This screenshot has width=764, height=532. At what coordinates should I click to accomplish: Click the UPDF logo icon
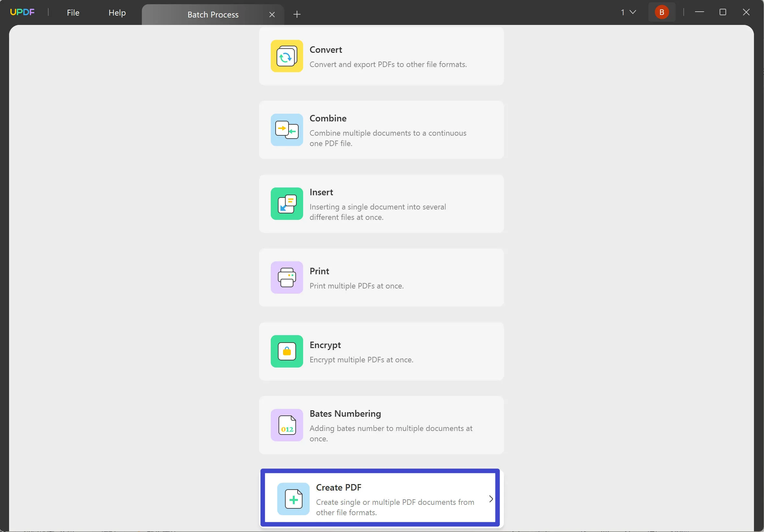pyautogui.click(x=21, y=12)
